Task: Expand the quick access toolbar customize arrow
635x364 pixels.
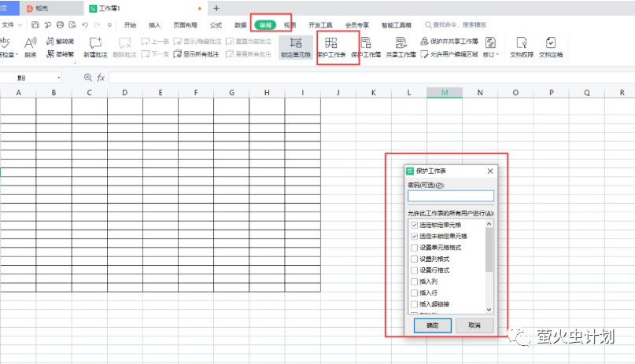Action: point(109,25)
